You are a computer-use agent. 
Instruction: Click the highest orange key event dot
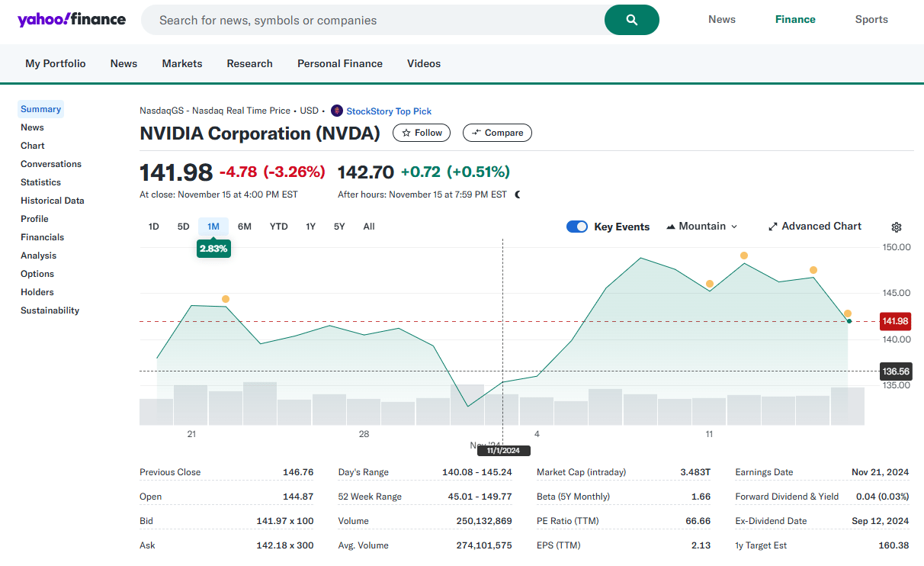click(x=744, y=256)
